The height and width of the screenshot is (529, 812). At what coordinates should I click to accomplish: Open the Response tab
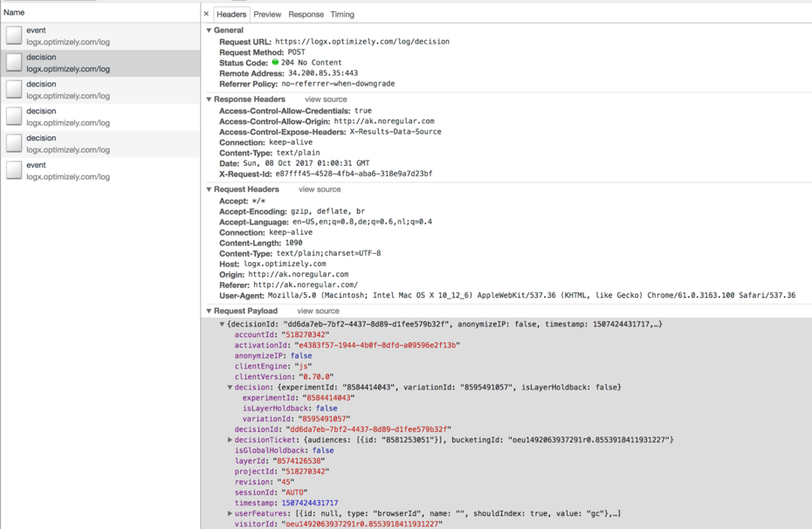(x=306, y=15)
